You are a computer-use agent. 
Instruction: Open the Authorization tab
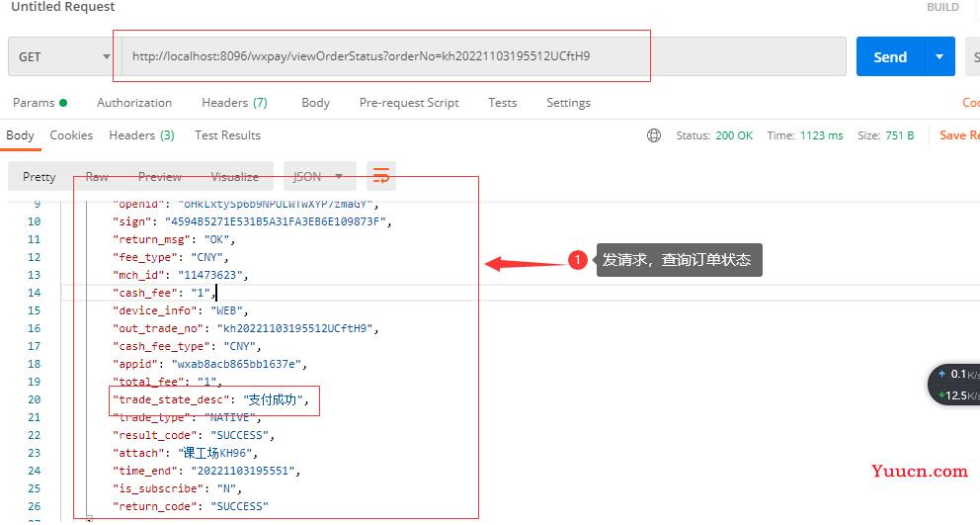[134, 103]
